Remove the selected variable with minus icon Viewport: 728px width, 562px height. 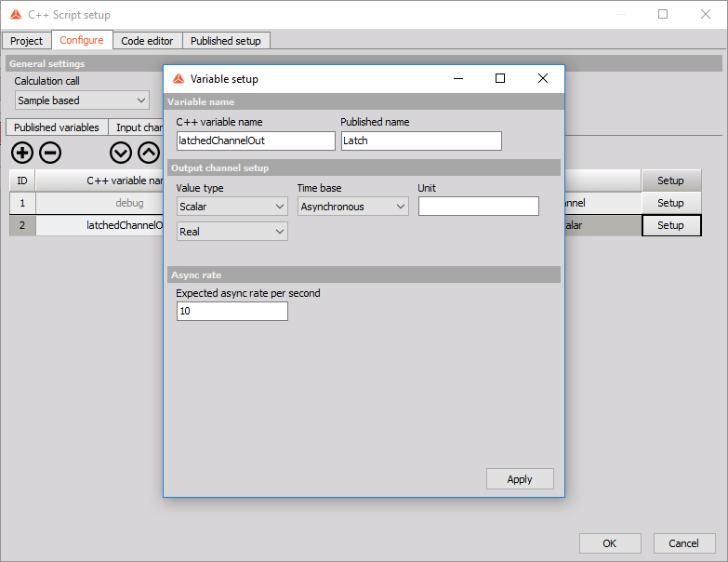coord(50,153)
